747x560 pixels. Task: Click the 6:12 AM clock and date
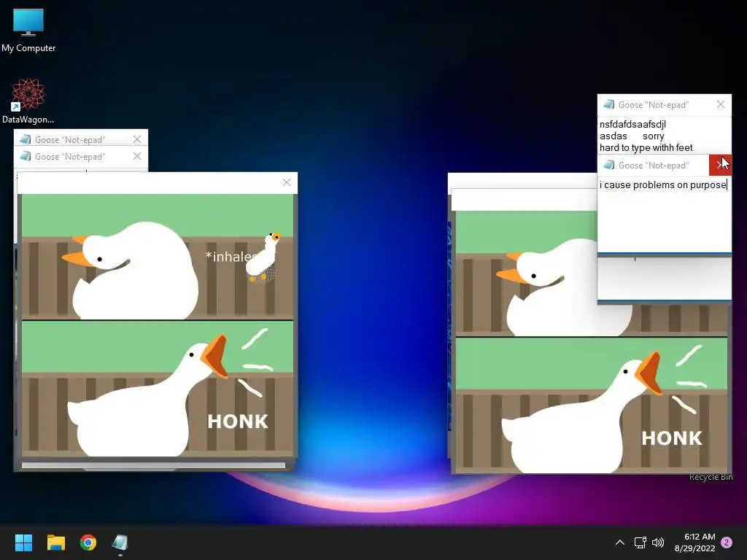pyautogui.click(x=695, y=542)
